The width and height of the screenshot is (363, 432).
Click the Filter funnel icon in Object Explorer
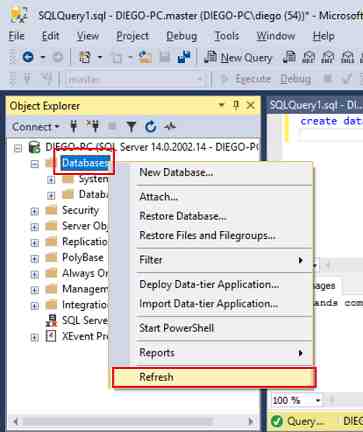(x=131, y=127)
